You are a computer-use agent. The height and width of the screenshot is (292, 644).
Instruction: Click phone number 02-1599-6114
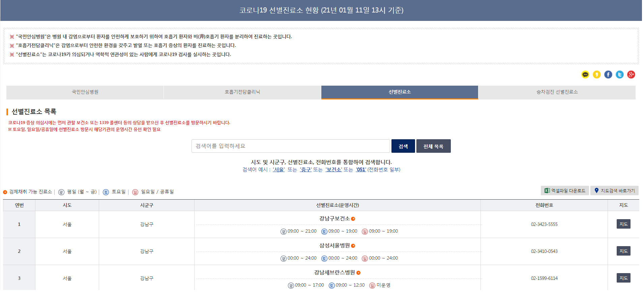(x=544, y=279)
